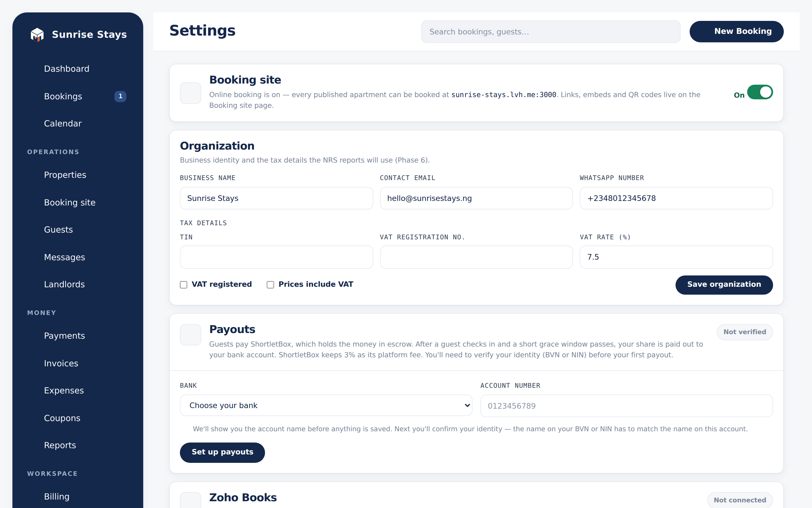Click the Settings page heading
812x508 pixels.
tap(202, 31)
